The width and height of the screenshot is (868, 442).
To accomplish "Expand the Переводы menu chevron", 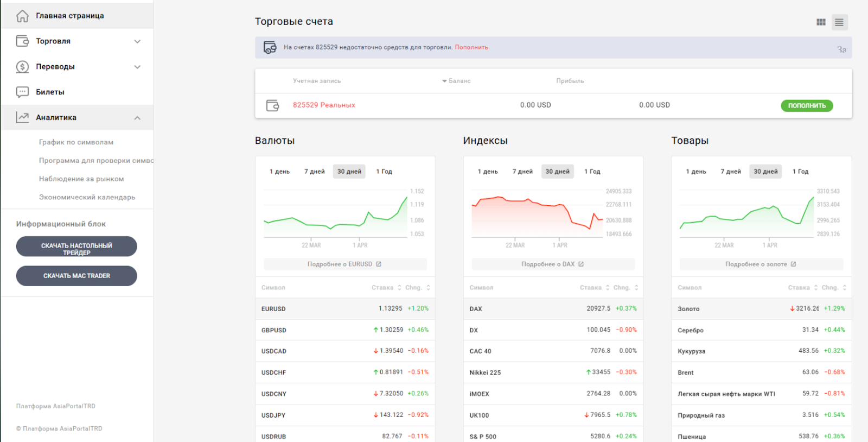I will pyautogui.click(x=137, y=67).
